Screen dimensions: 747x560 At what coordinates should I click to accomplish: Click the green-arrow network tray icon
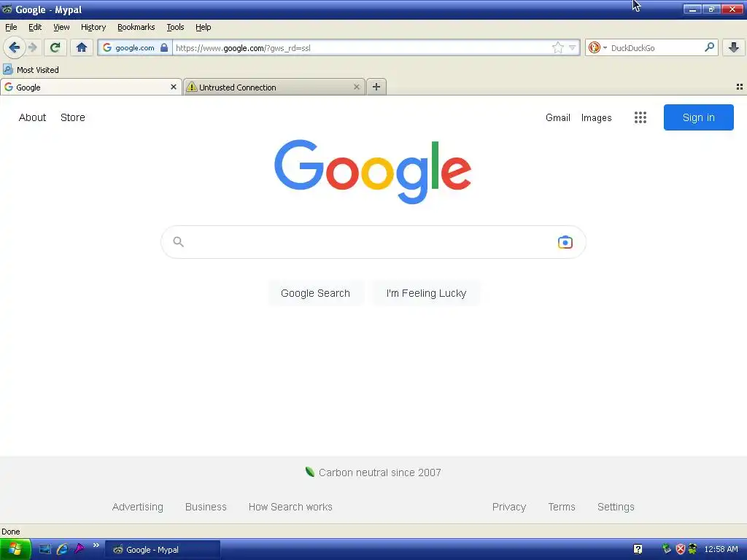(x=667, y=548)
